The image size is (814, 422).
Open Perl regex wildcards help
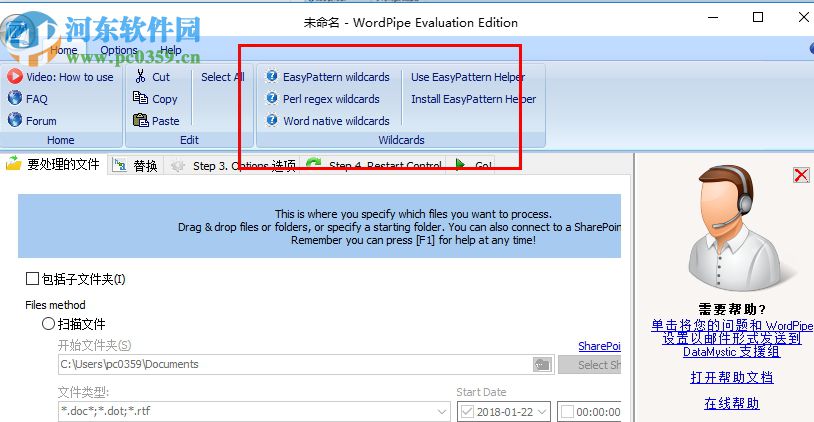coord(323,99)
